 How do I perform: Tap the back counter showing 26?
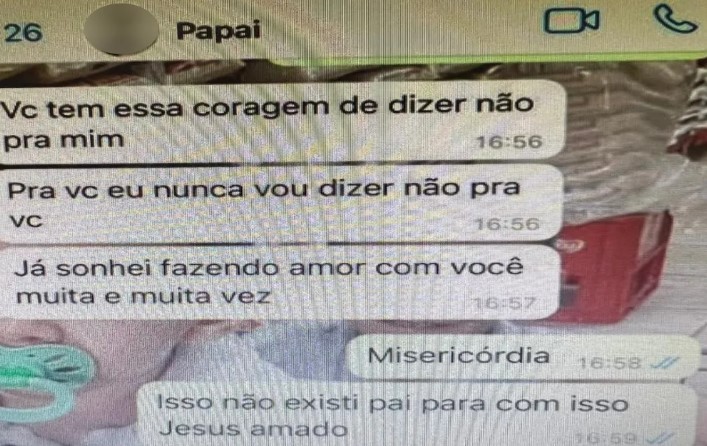click(x=23, y=32)
